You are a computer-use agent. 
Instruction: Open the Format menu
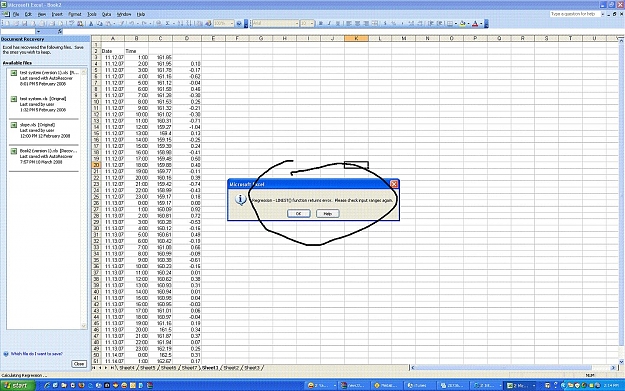[x=75, y=14]
